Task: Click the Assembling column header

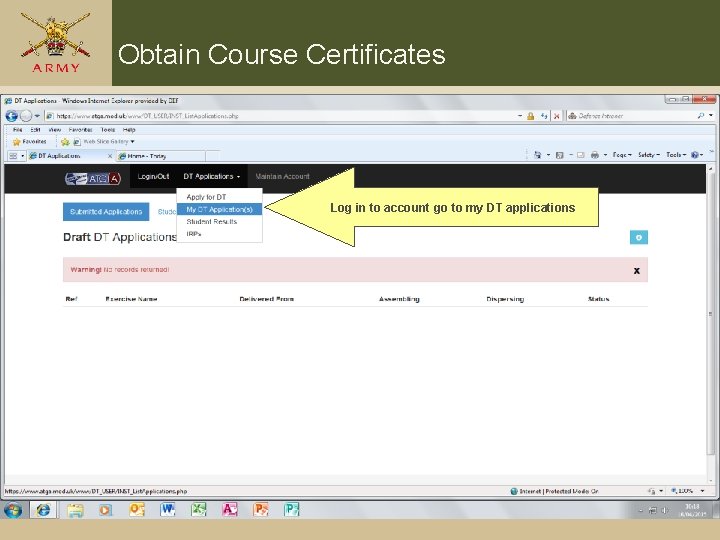Action: coord(399,299)
